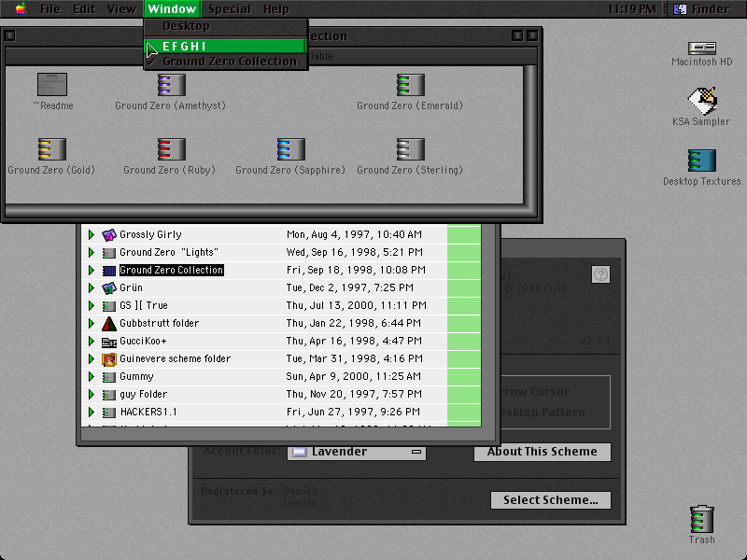The image size is (747, 560).
Task: Select the guy Folder name
Action: (x=144, y=394)
